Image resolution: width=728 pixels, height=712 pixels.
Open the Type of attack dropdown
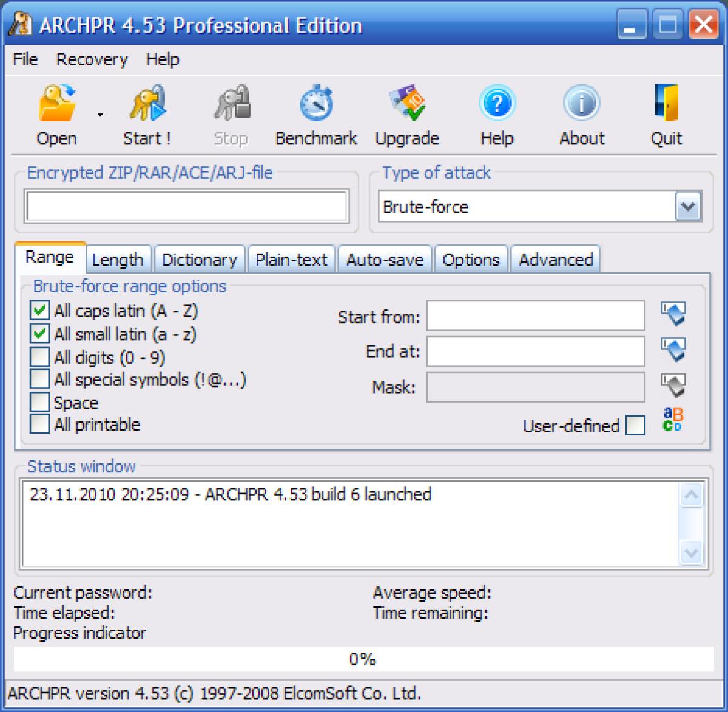click(687, 206)
